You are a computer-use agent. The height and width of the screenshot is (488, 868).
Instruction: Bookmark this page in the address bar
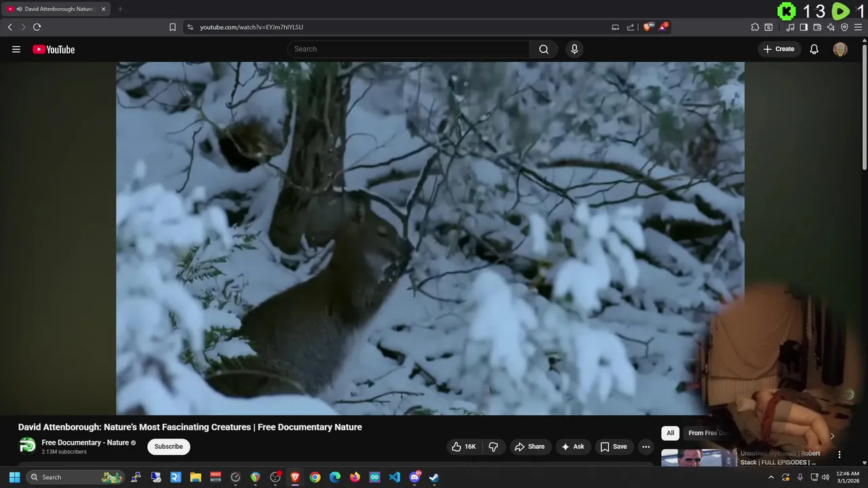tap(172, 27)
